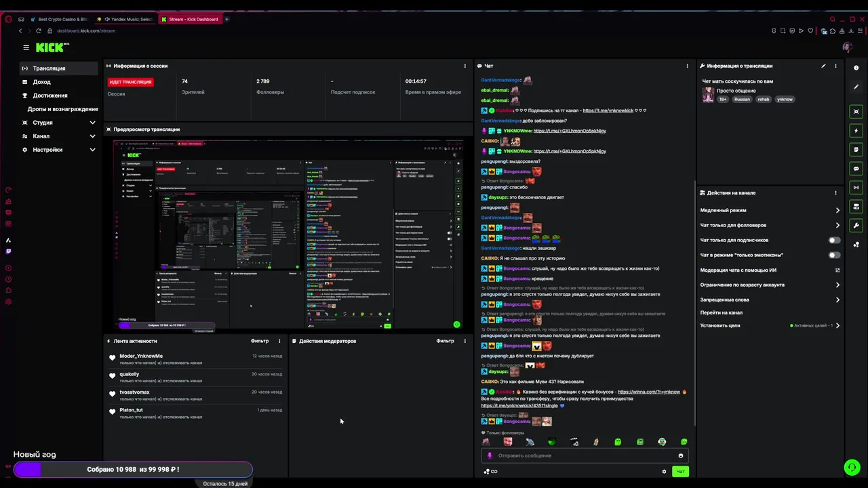
Task: Expand Установить цели section
Action: click(770, 325)
